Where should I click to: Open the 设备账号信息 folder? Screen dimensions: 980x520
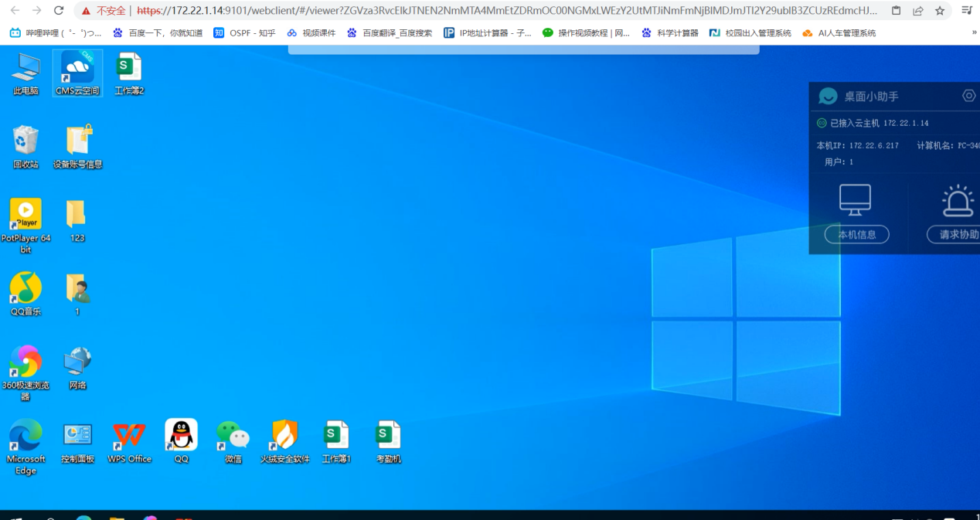click(x=77, y=141)
